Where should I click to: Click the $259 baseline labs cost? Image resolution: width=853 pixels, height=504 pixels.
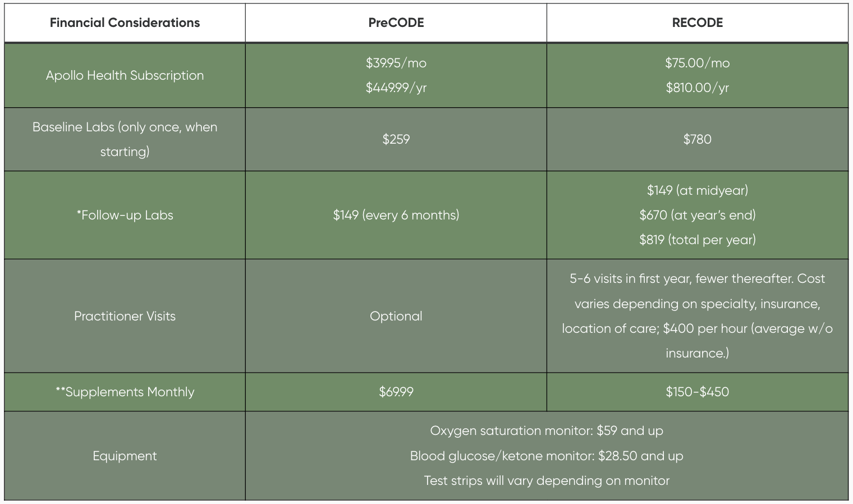(396, 139)
